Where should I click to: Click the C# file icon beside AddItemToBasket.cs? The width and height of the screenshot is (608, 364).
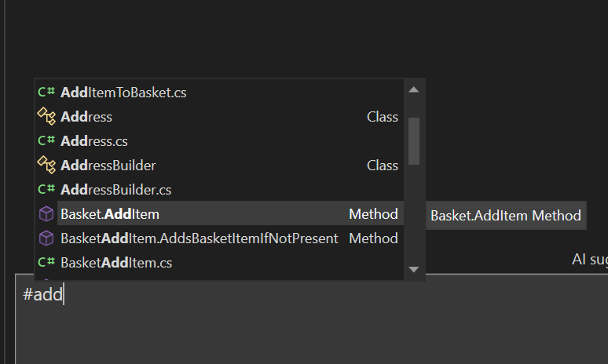46,93
